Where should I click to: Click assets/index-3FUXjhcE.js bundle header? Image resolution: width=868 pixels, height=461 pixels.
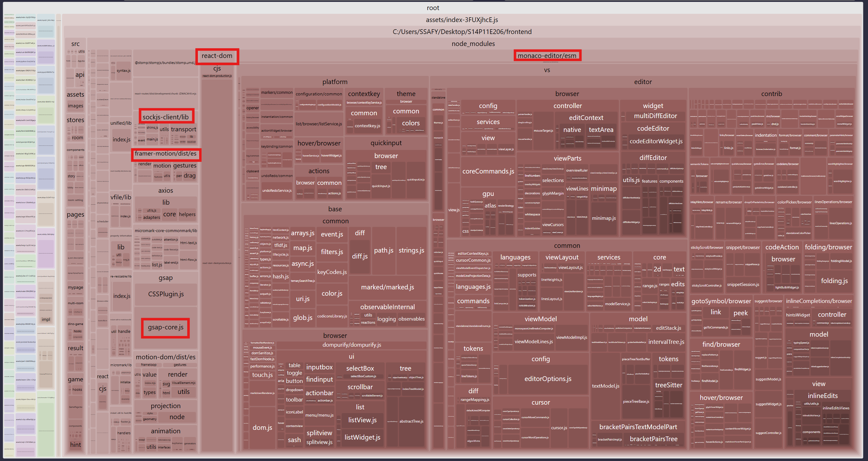462,20
